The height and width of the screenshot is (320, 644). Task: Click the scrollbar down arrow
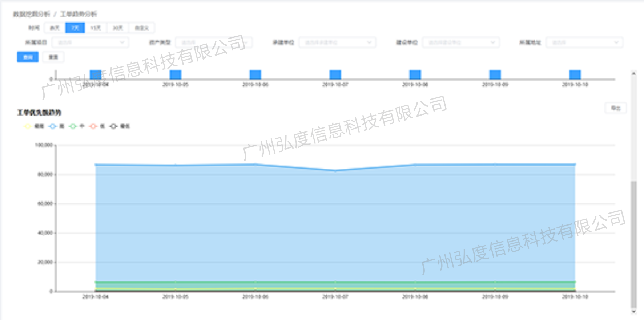point(633,312)
